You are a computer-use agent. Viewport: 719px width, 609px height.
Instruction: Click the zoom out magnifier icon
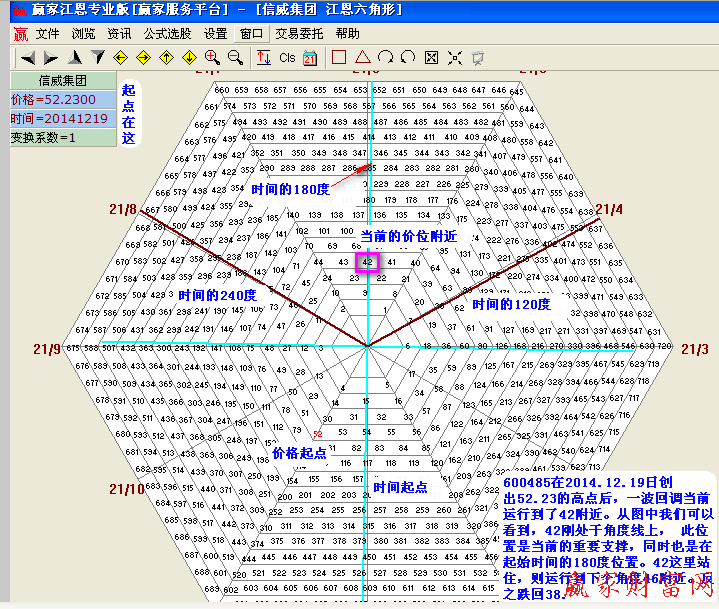click(236, 57)
